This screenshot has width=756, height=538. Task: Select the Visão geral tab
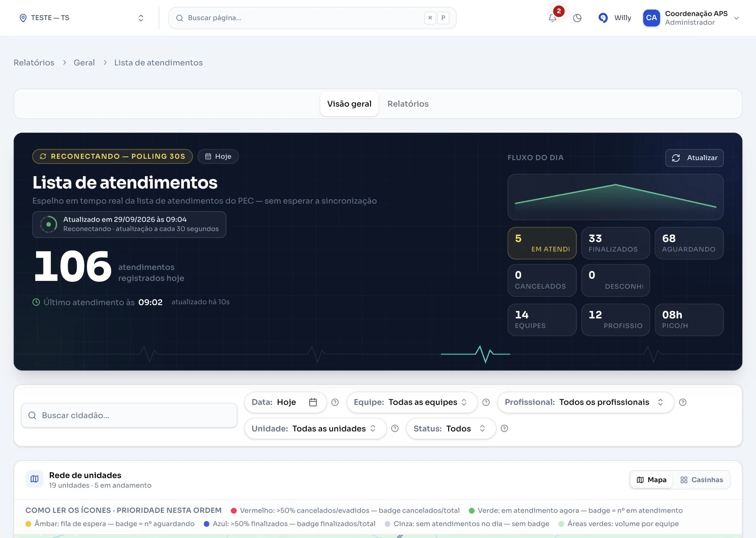coord(349,104)
